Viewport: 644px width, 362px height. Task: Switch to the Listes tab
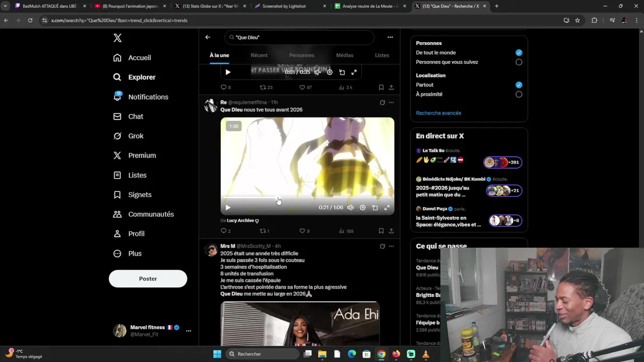(x=382, y=55)
